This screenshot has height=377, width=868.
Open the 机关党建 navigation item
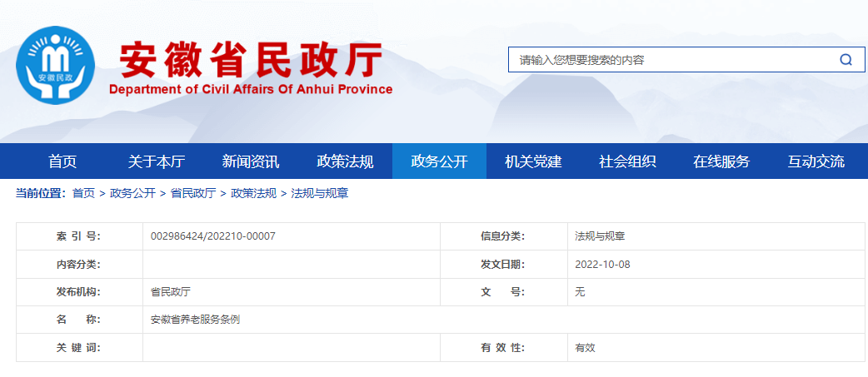tap(533, 161)
